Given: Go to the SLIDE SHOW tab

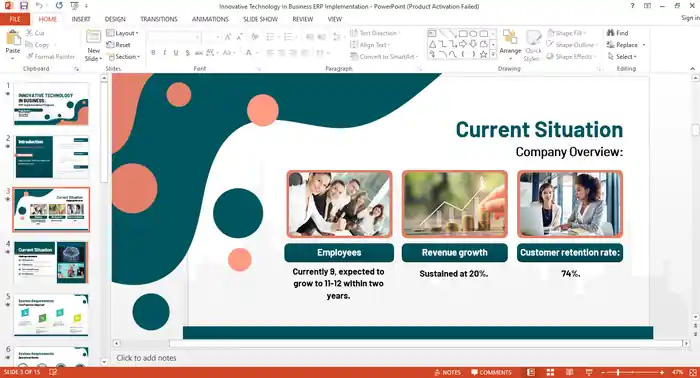Looking at the screenshot, I should point(260,19).
